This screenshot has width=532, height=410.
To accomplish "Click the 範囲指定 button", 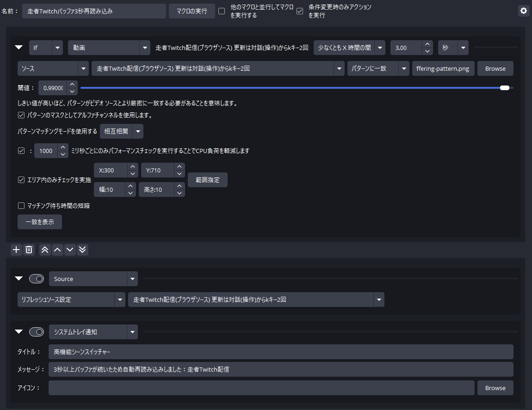I will tap(207, 180).
